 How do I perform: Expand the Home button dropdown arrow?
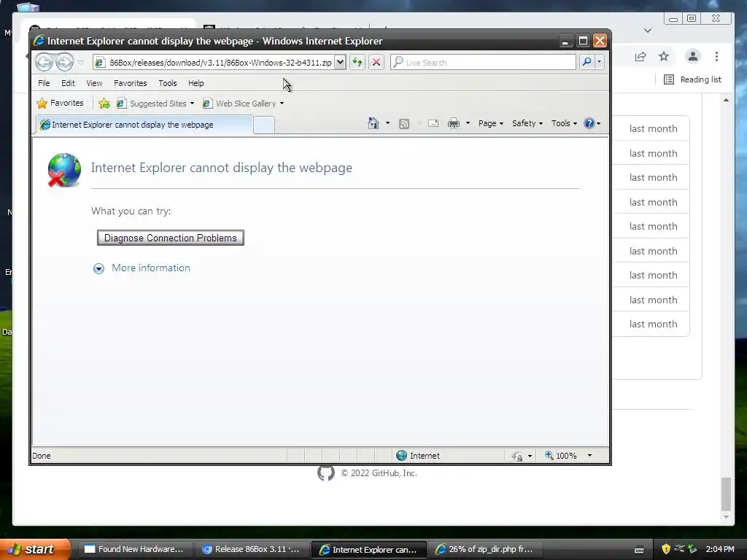387,123
